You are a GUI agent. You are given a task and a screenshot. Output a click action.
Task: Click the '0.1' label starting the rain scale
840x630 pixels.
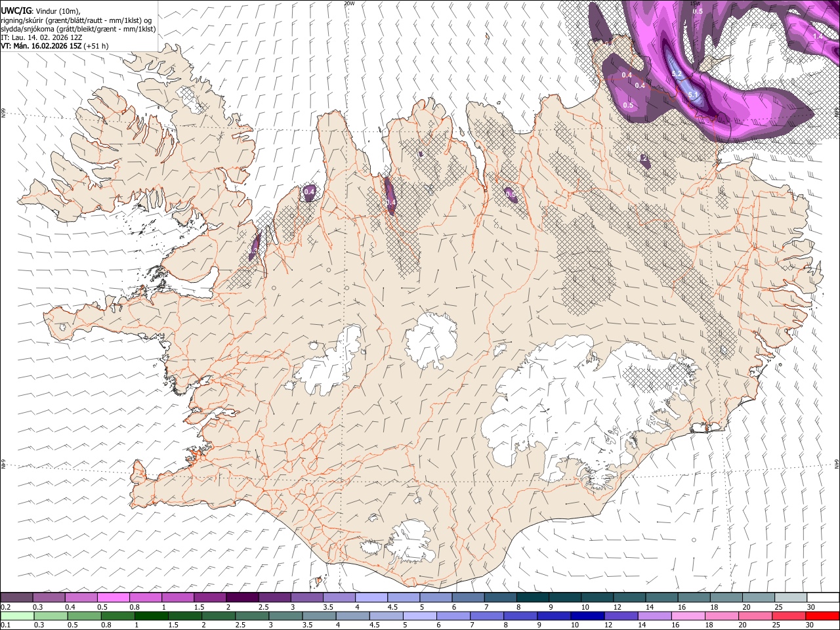pos(5,625)
